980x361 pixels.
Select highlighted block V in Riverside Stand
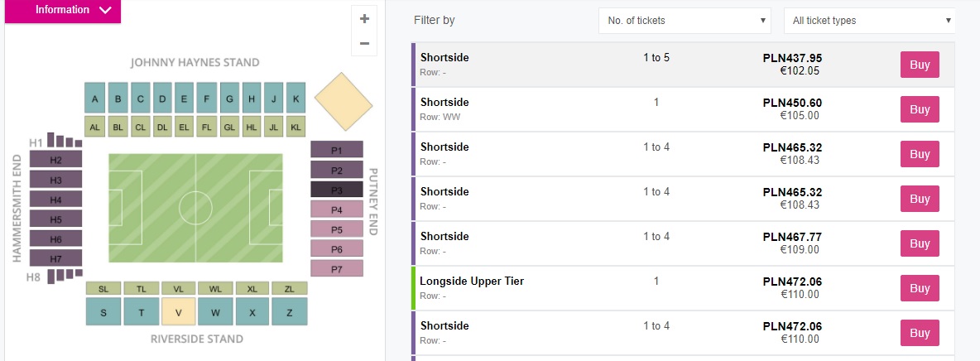click(178, 312)
